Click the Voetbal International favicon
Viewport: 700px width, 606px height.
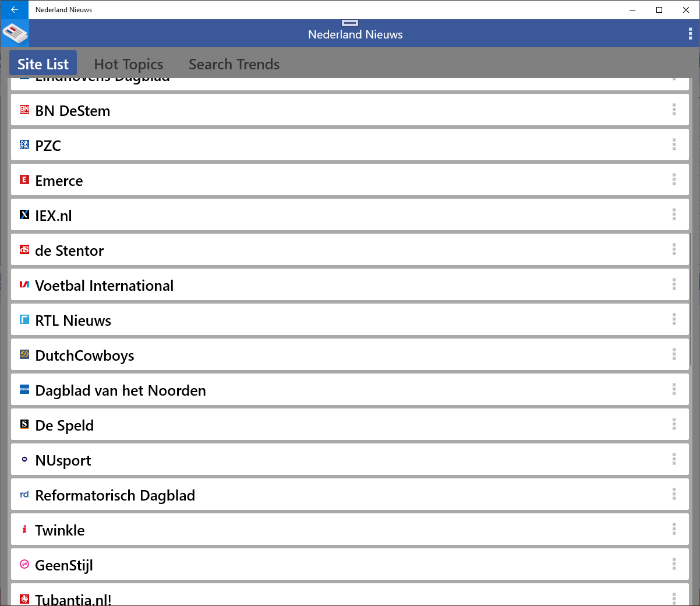(x=24, y=284)
